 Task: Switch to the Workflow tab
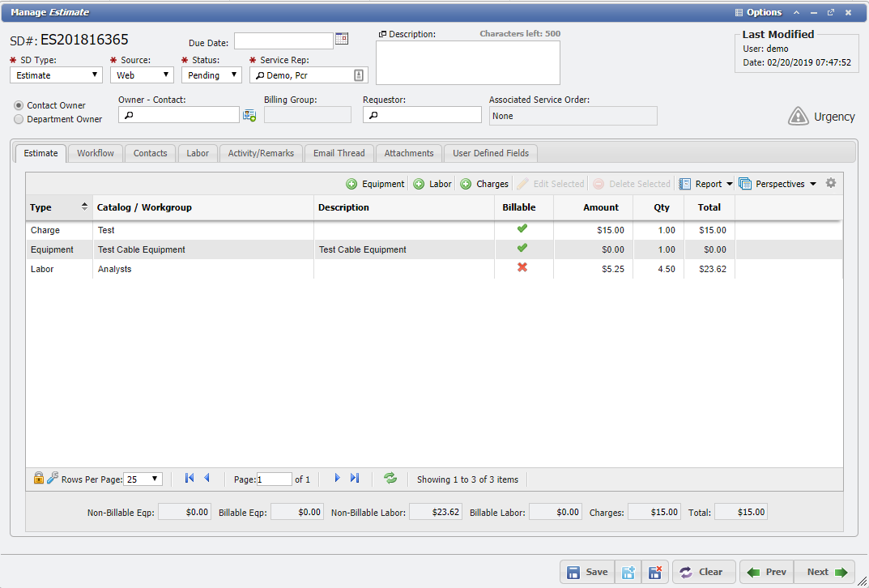[96, 153]
